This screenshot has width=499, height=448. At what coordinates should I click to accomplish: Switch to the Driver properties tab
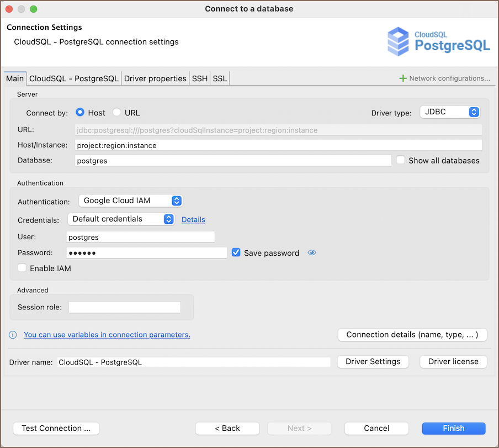155,78
